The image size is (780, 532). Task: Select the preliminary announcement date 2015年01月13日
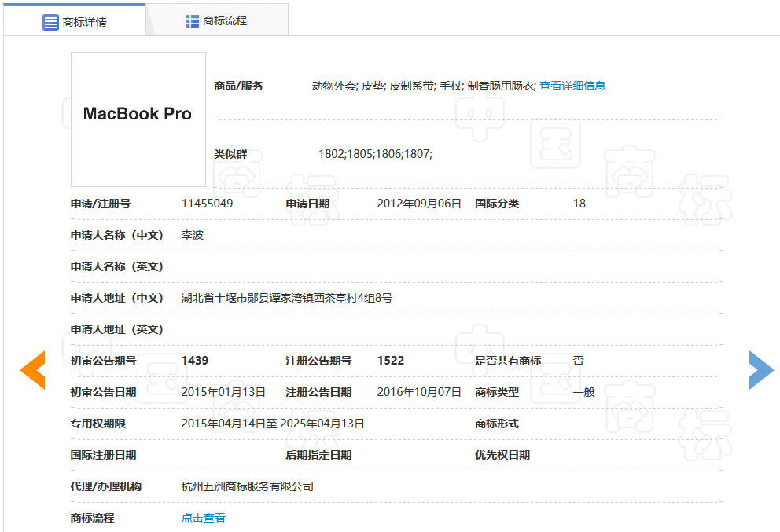click(x=223, y=392)
